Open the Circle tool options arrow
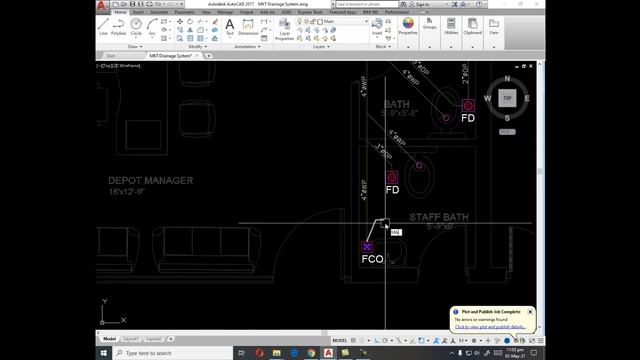Screen dimensions: 640x360 136,38
